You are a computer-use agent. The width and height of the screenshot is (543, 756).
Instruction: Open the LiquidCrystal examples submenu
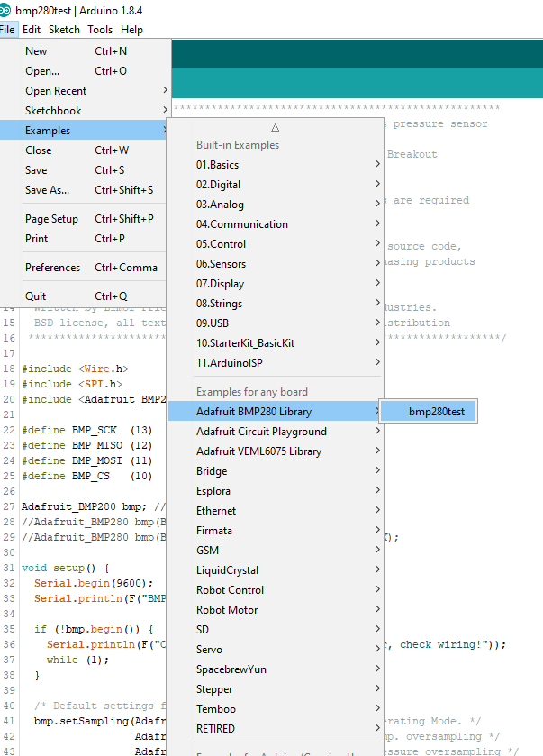click(x=276, y=569)
